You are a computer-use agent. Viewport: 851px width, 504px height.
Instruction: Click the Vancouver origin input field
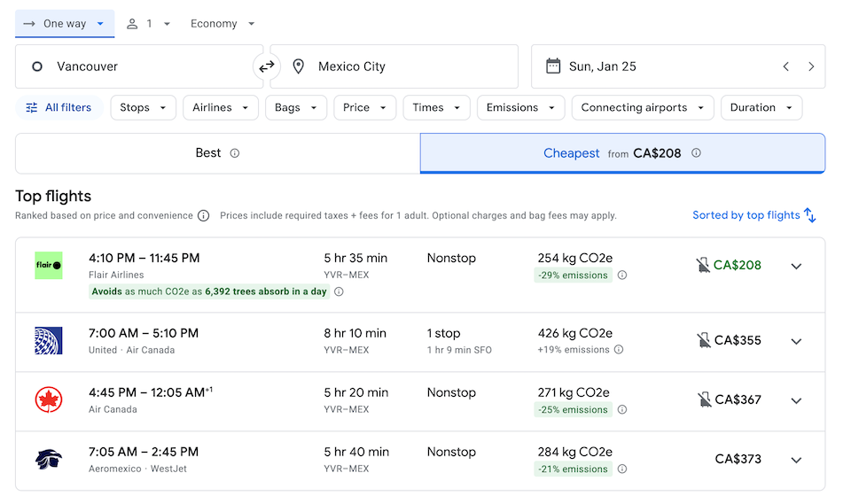(142, 66)
